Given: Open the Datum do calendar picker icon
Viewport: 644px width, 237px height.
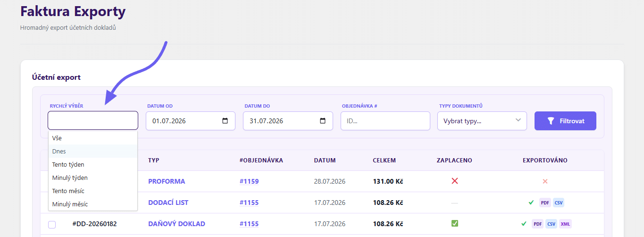Looking at the screenshot, I should coord(323,121).
